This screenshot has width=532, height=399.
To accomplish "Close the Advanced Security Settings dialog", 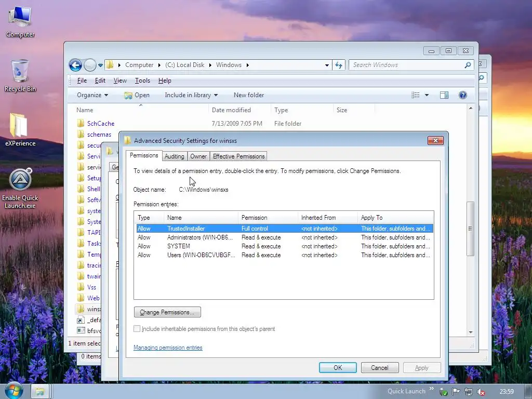I will [x=435, y=140].
